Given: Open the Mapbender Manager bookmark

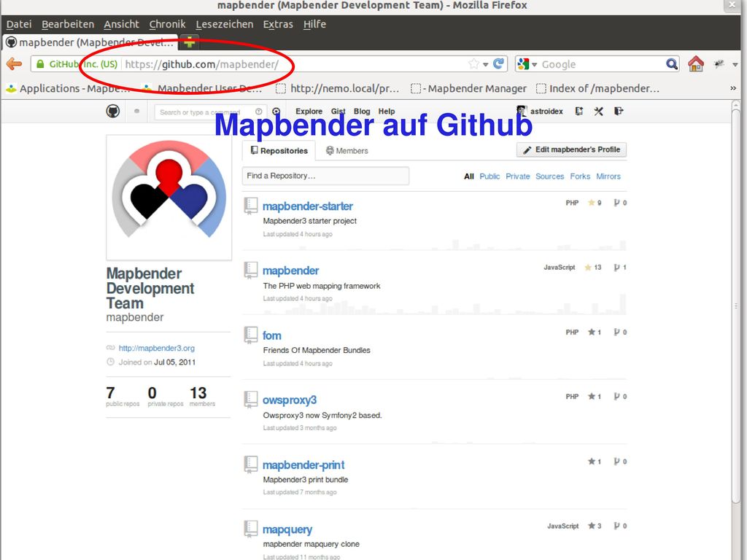Looking at the screenshot, I should (x=468, y=88).
